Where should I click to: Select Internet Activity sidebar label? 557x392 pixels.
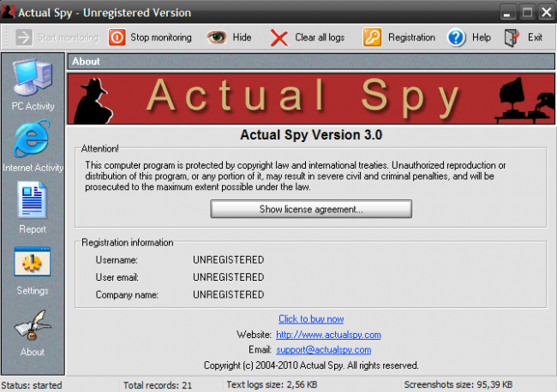click(33, 168)
